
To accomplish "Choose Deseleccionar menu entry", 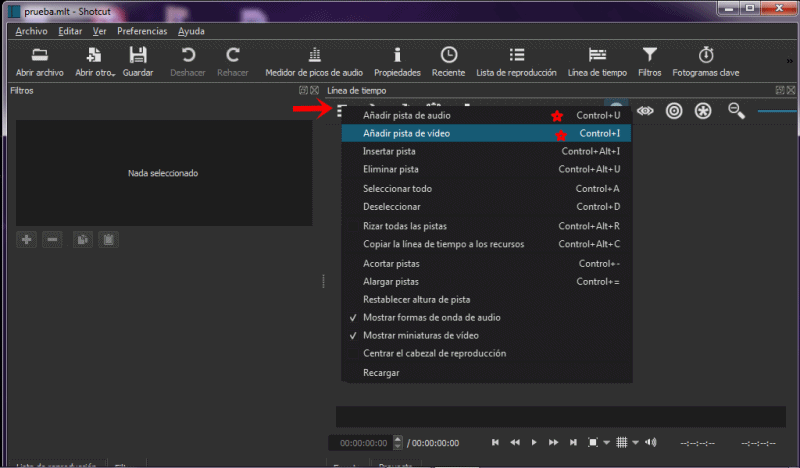I will pos(487,207).
